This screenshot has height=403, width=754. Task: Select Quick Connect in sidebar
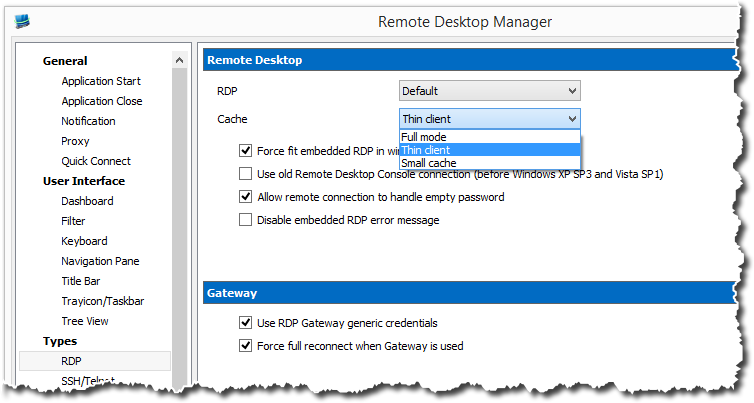click(94, 161)
